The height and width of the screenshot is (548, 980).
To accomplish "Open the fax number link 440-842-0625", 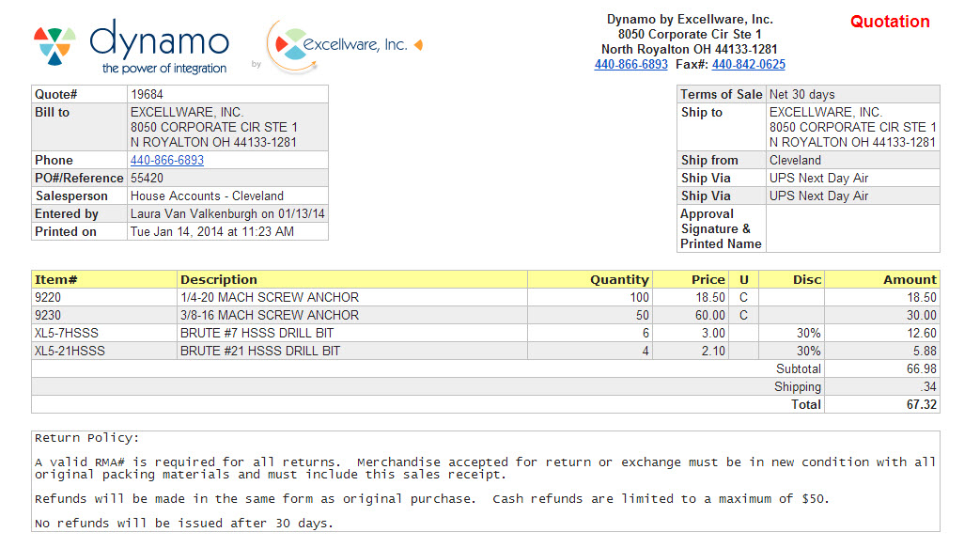I will [748, 65].
